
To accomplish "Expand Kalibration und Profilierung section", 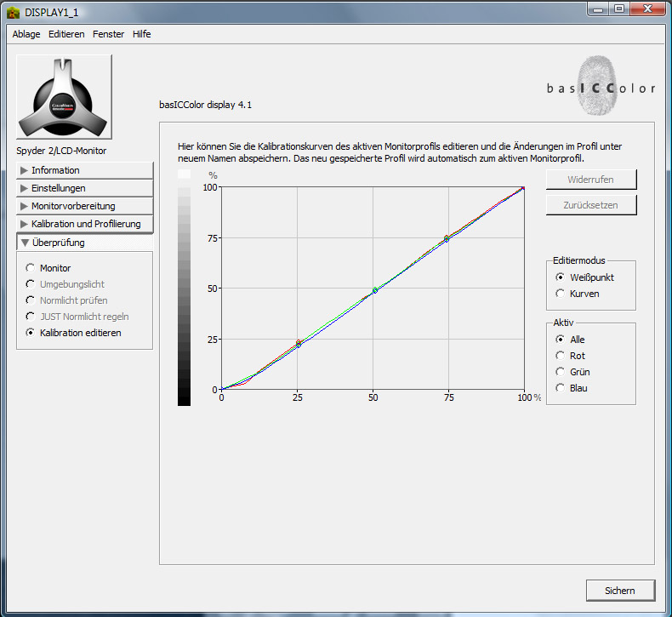I will [84, 224].
